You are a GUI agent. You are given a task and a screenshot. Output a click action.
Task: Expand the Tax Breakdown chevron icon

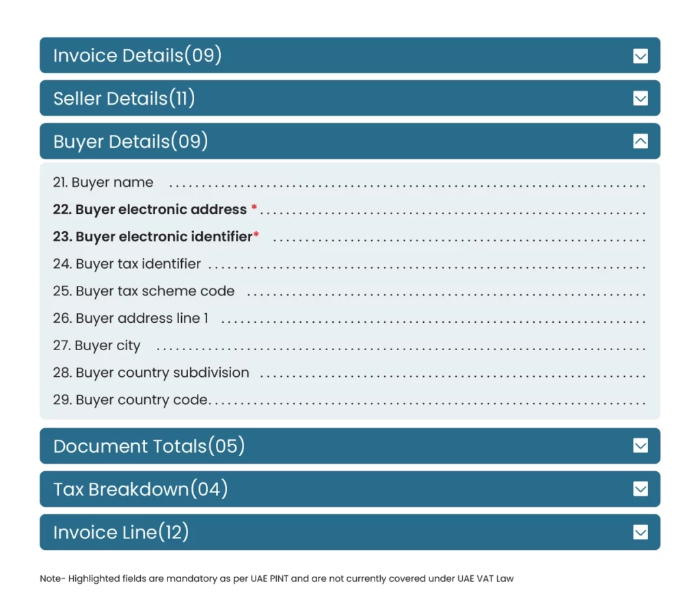point(641,489)
